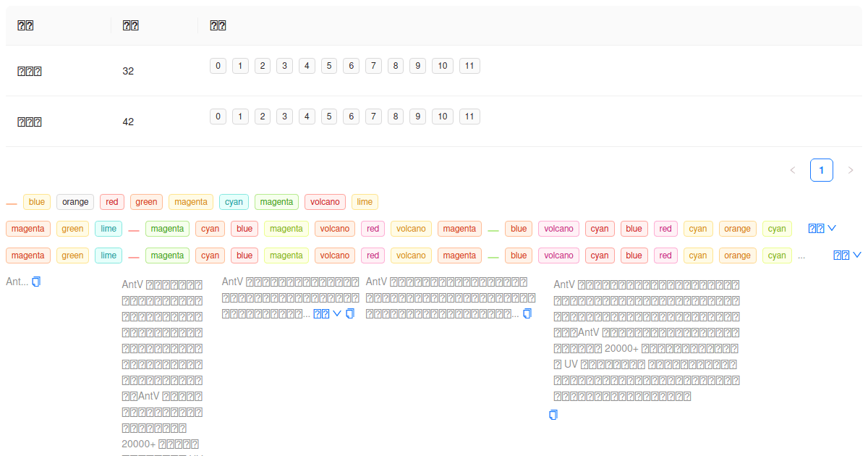The width and height of the screenshot is (868, 456).
Task: Go to previous page in pagination
Action: (x=793, y=170)
